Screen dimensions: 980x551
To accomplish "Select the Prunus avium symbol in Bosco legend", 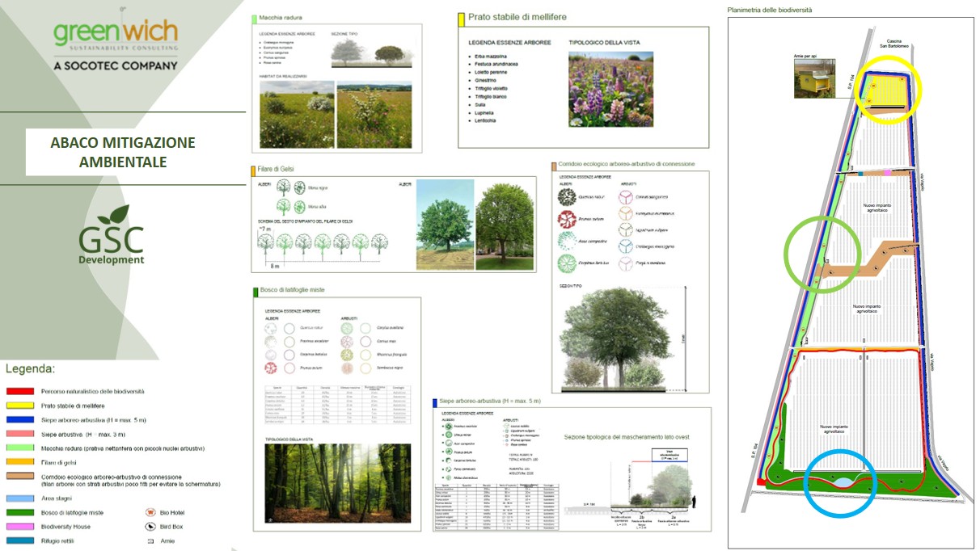I will pyautogui.click(x=270, y=368).
